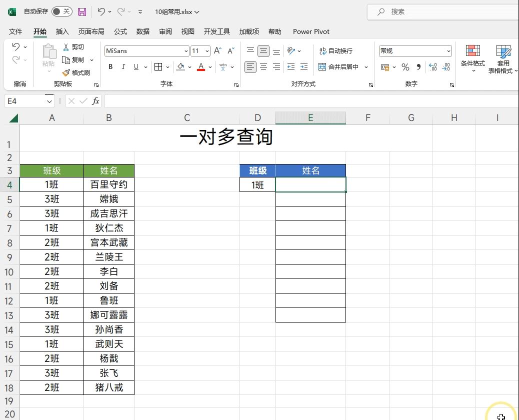Open the Power Pivot ribbon tab
The height and width of the screenshot is (420, 519).
click(x=310, y=31)
